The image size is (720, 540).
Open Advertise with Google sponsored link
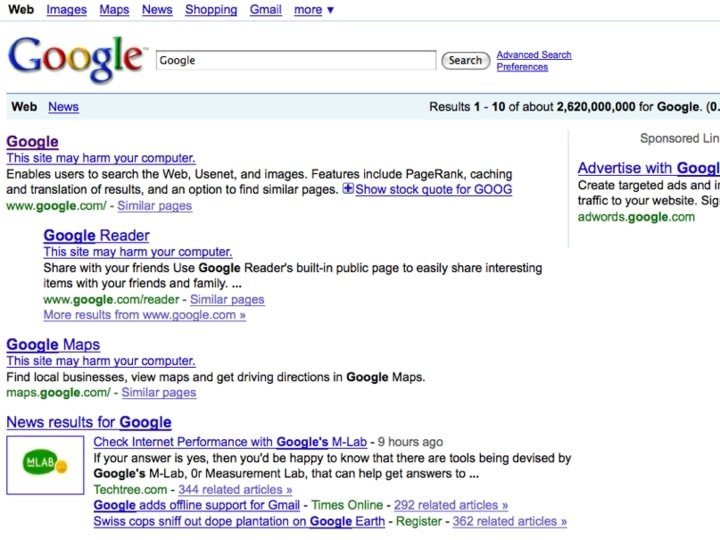(x=649, y=168)
